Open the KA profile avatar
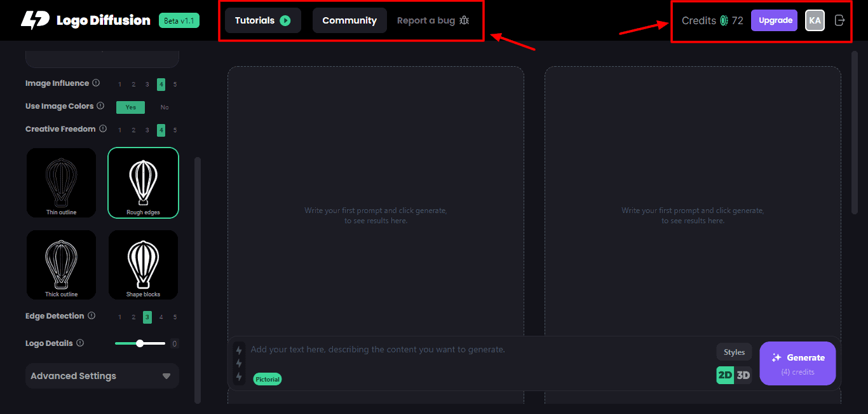The image size is (868, 414). 815,20
